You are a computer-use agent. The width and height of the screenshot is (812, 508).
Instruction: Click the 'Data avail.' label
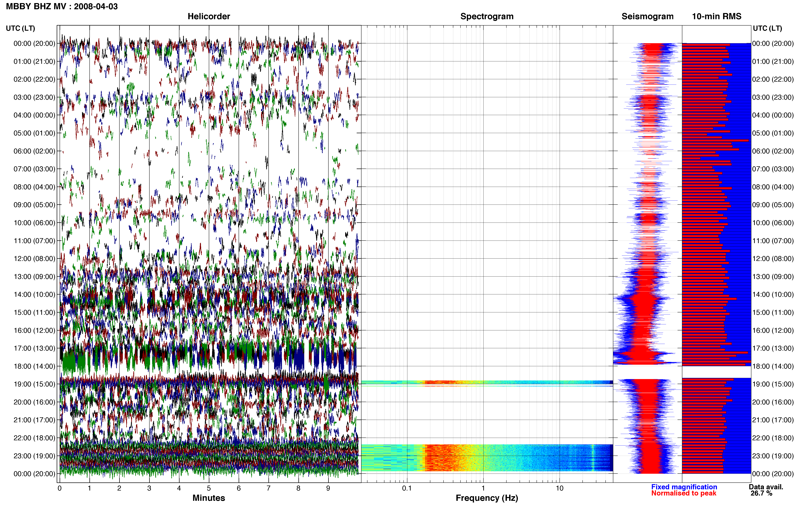[766, 487]
